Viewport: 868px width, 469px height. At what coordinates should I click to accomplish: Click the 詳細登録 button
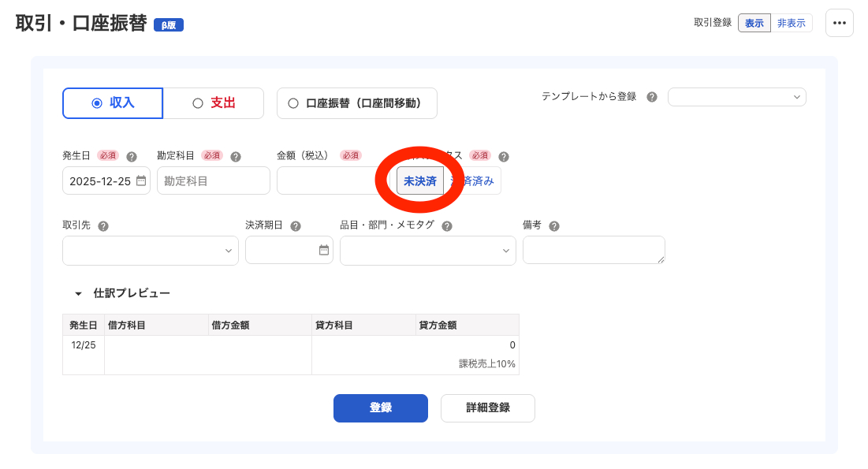click(487, 408)
